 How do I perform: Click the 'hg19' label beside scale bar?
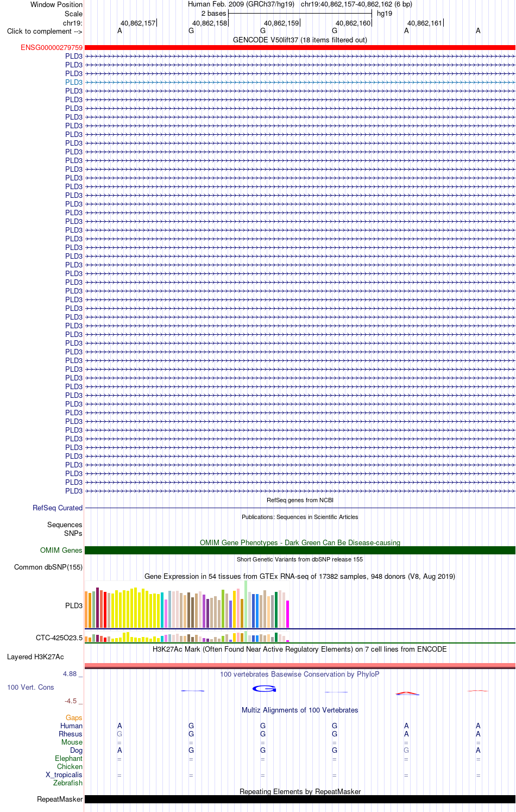[x=385, y=14]
